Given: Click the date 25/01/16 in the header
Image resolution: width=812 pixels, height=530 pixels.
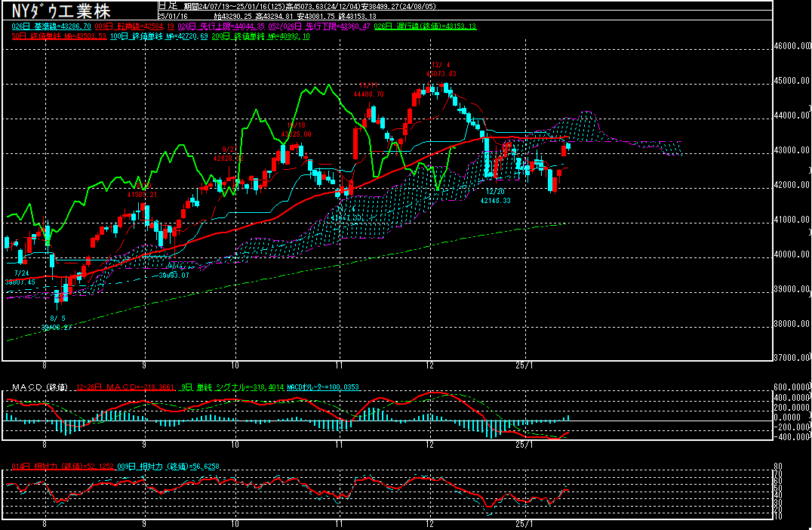Looking at the screenshot, I should (x=173, y=16).
